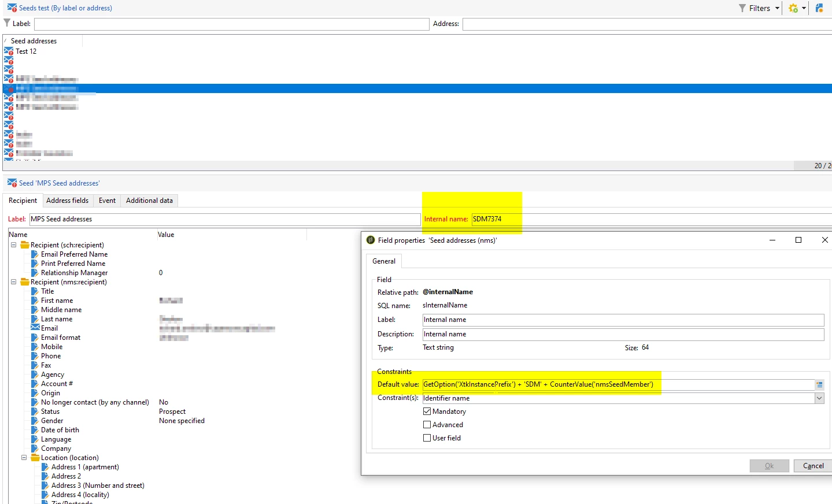The height and width of the screenshot is (504, 832).
Task: Open the Additional data tab
Action: 149,201
